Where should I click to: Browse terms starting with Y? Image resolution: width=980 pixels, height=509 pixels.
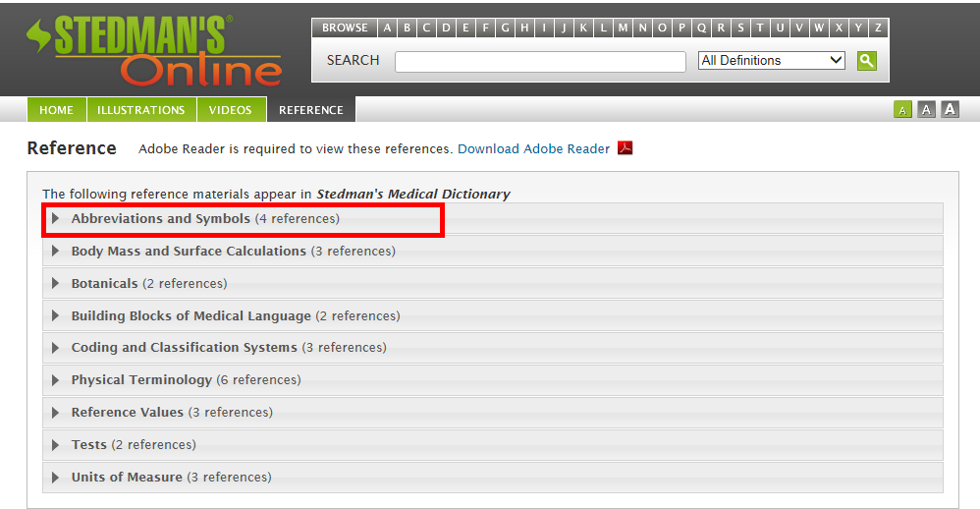coord(859,28)
